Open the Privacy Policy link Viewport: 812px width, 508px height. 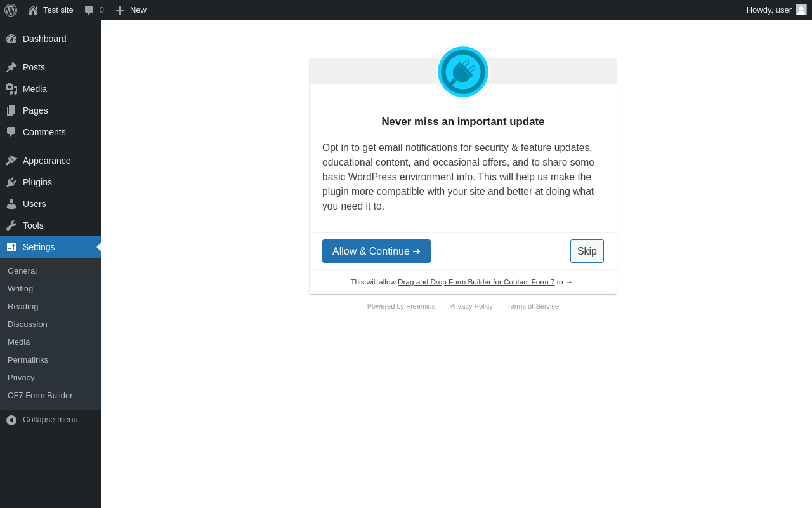(x=471, y=306)
